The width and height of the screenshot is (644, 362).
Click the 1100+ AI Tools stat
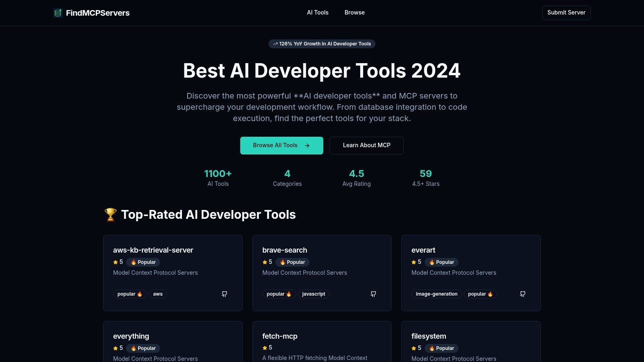click(x=218, y=178)
